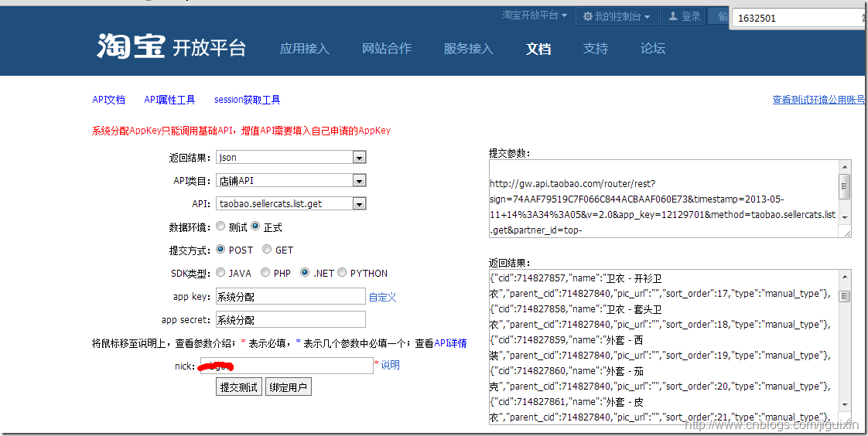Click scroll-up arrow of 返回结果 output box
This screenshot has width=868, height=436.
click(845, 276)
